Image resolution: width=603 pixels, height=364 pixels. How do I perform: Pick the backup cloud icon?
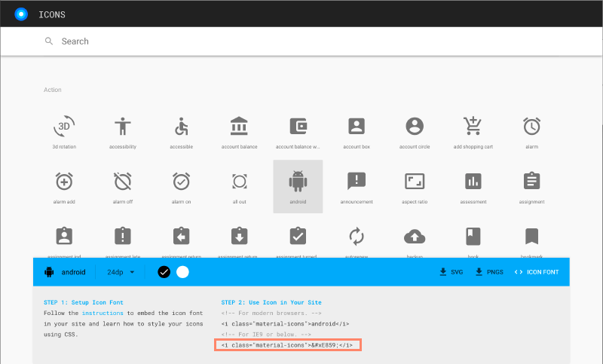coord(415,237)
